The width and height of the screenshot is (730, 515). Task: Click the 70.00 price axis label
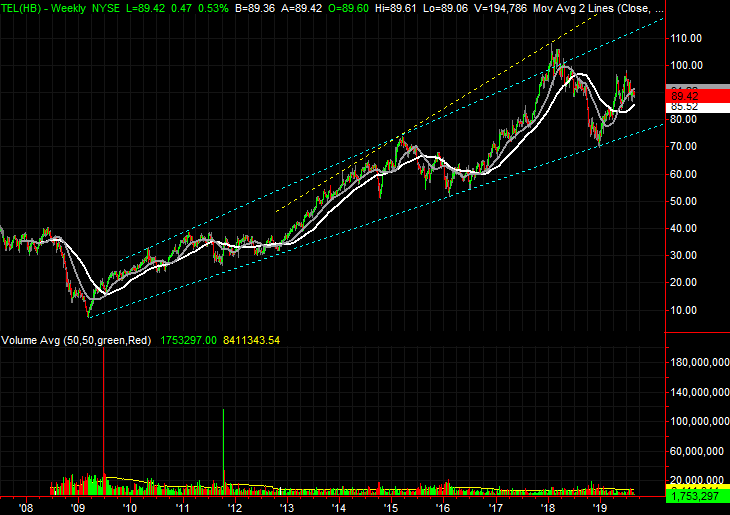click(x=683, y=146)
